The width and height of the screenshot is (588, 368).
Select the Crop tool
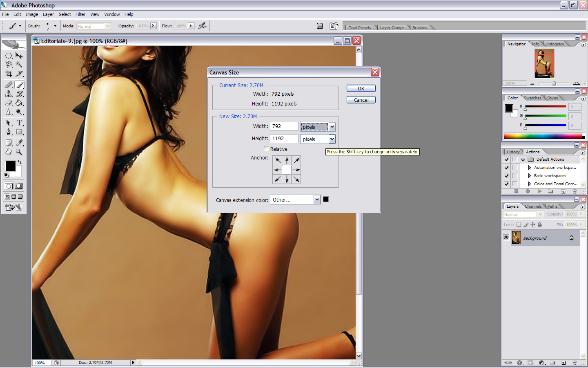coord(9,74)
